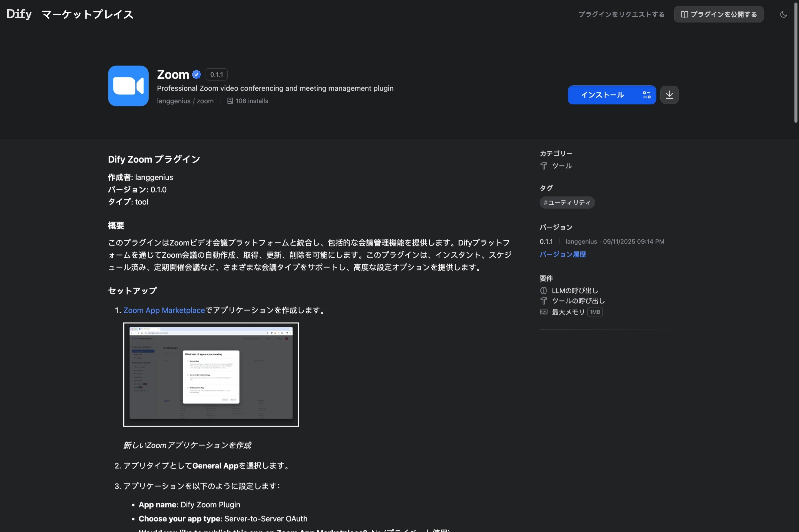Image resolution: width=799 pixels, height=532 pixels.
Task: Click the tool category hammer icon
Action: click(x=543, y=166)
